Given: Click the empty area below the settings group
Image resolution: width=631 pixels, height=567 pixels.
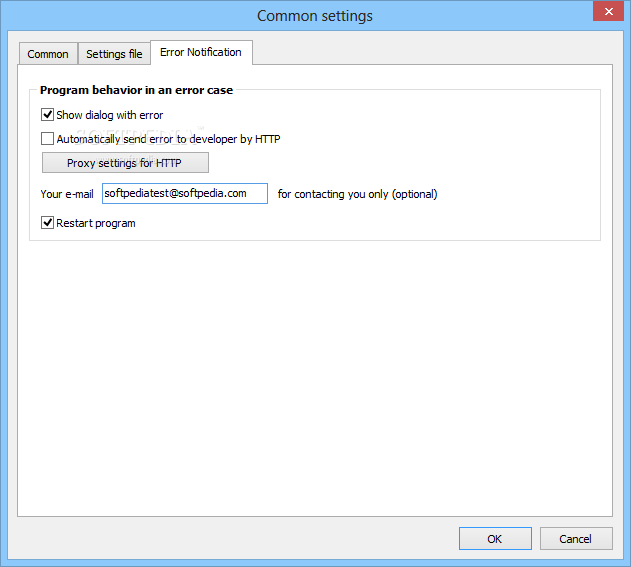Looking at the screenshot, I should coord(314,380).
